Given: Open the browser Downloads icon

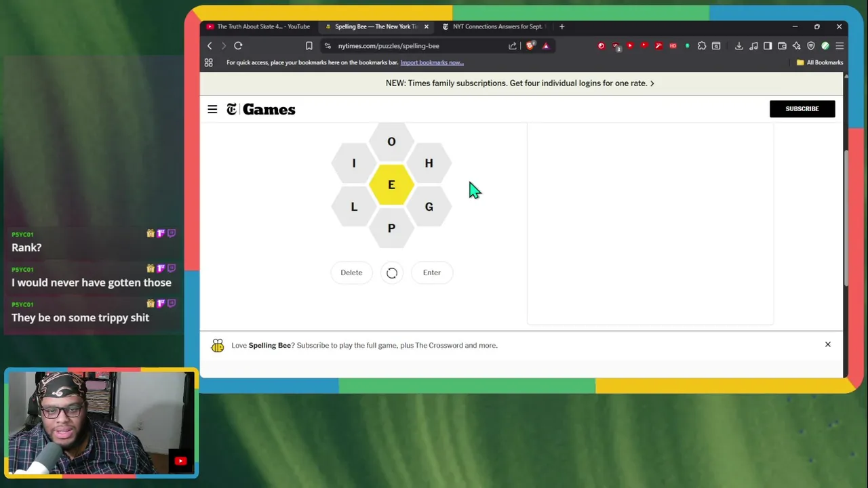Looking at the screenshot, I should pos(739,45).
